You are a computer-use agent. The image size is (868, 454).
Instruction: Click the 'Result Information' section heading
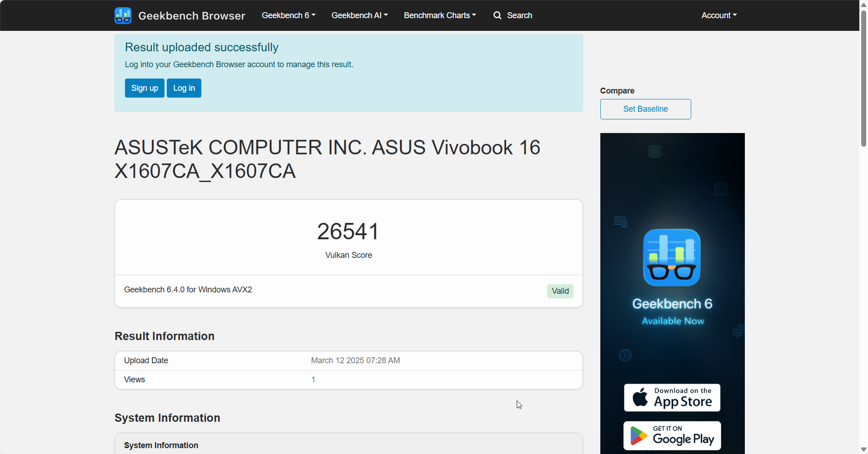(x=165, y=336)
